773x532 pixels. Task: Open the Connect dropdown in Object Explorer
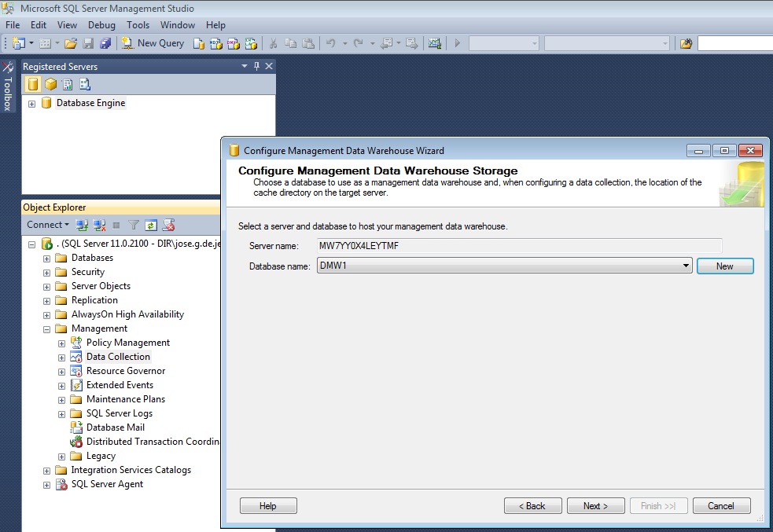(48, 225)
